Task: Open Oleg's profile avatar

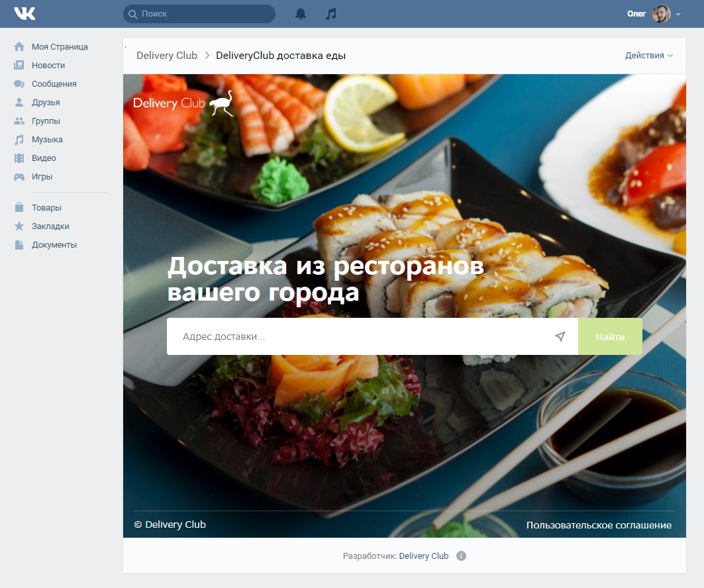Action: [662, 14]
